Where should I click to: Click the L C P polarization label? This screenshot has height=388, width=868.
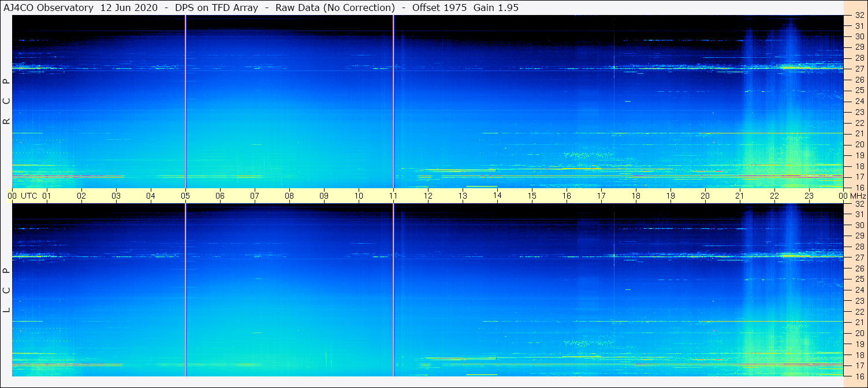click(x=7, y=290)
